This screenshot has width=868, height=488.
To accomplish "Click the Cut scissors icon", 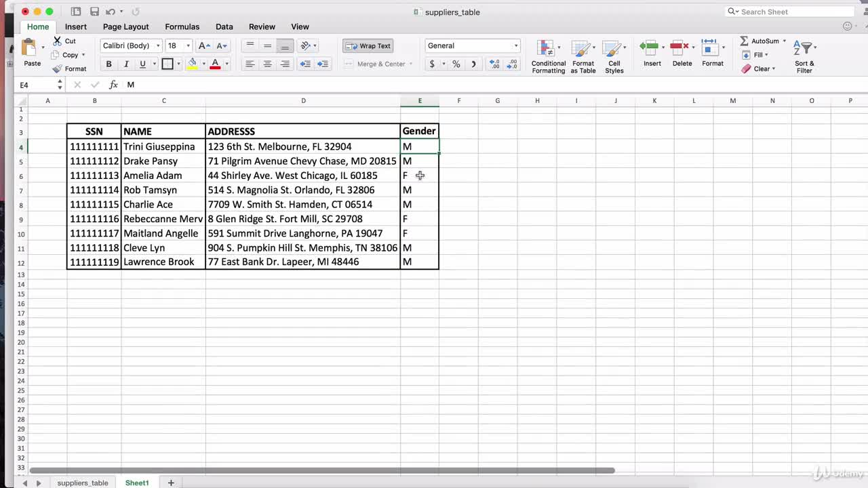I will [58, 41].
